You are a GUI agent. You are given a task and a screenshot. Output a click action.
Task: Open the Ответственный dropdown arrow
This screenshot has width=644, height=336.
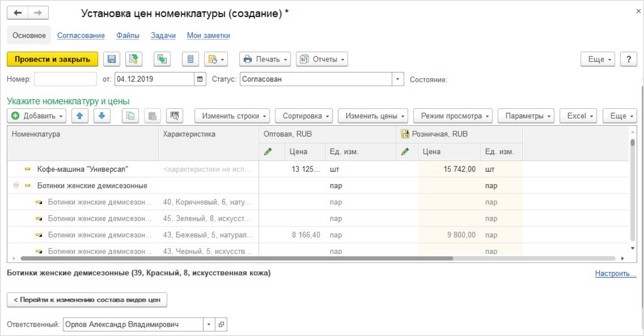(210, 325)
